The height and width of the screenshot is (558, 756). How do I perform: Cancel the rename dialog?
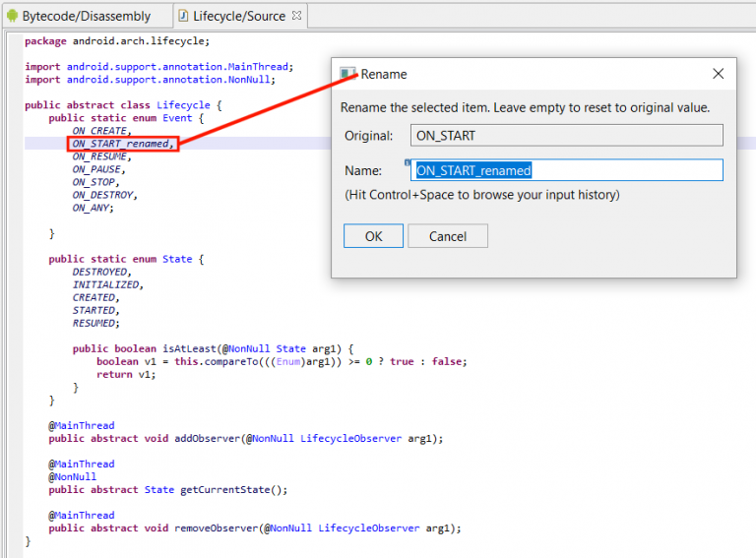[x=448, y=236]
